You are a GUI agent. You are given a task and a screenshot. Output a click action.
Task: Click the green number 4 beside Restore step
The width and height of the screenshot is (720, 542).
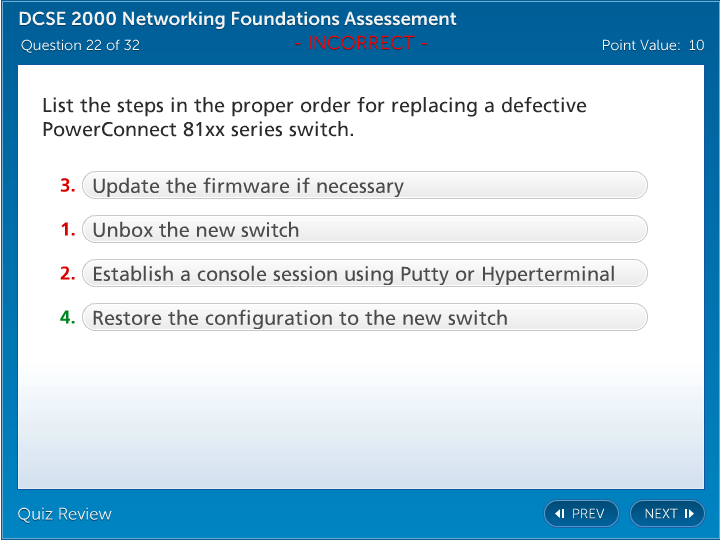point(68,318)
